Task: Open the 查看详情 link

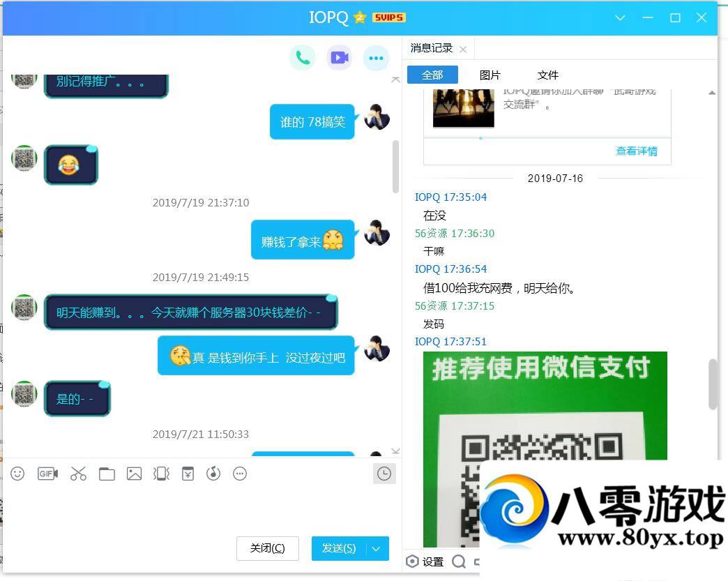Action: 636,151
